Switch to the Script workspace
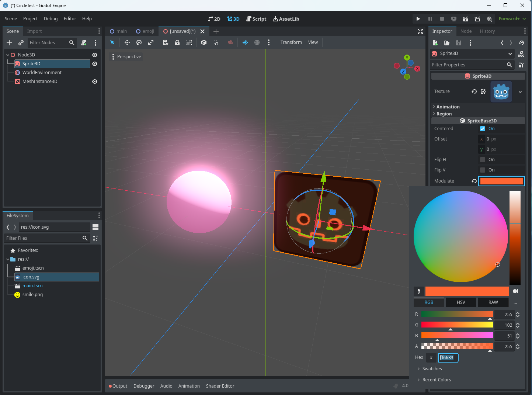This screenshot has height=395, width=532. tap(256, 18)
